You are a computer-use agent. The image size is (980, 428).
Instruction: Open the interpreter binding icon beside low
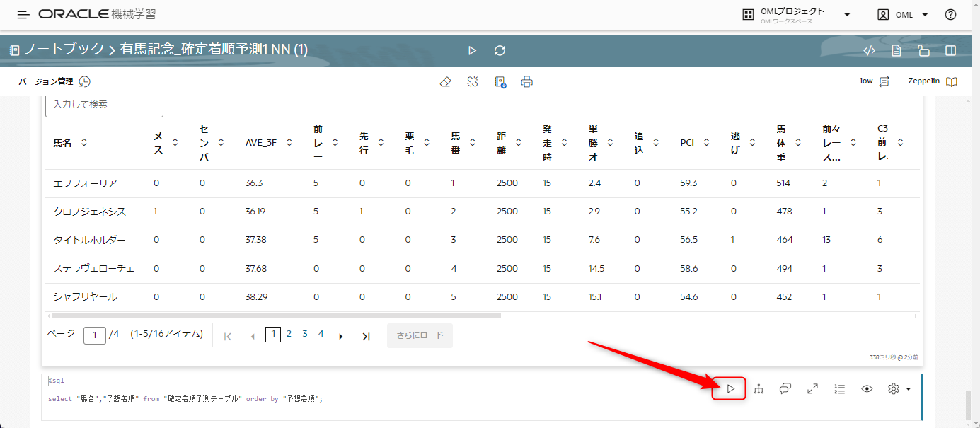pyautogui.click(x=884, y=81)
